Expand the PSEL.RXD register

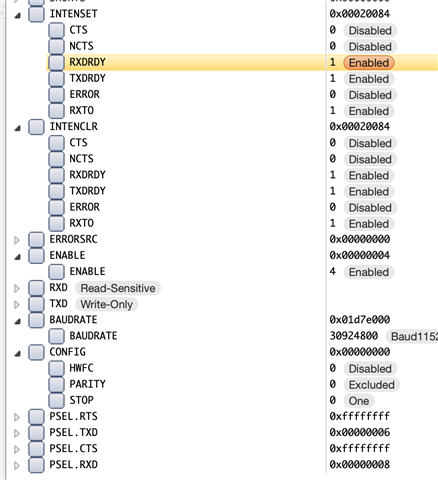[x=17, y=465]
